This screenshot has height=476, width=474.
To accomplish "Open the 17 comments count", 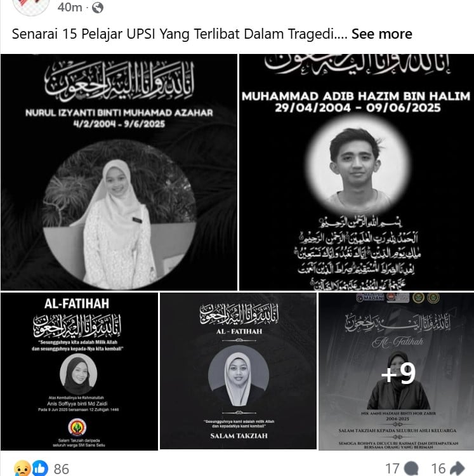I will 392,469.
